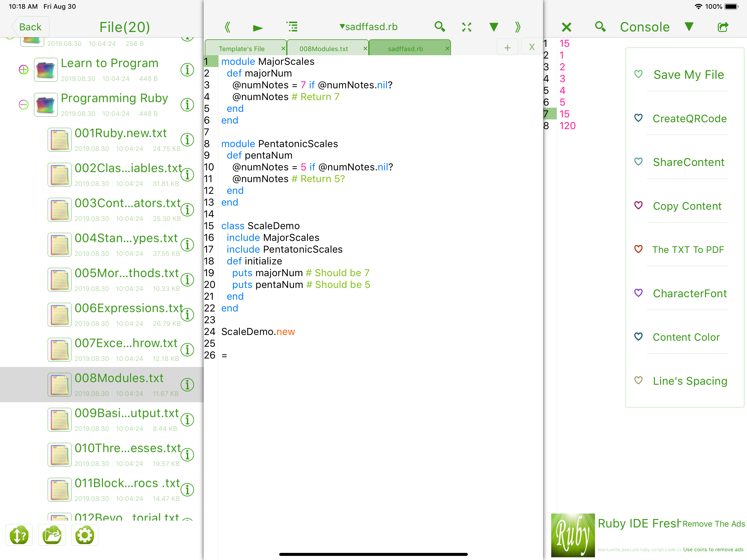
Task: Open the help question-mark button
Action: coord(19,535)
